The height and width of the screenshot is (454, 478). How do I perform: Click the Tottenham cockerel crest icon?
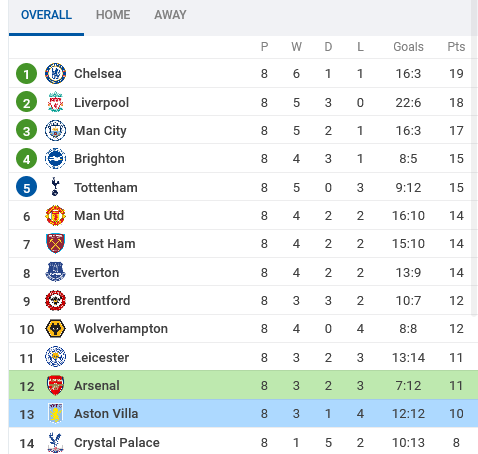coord(55,187)
